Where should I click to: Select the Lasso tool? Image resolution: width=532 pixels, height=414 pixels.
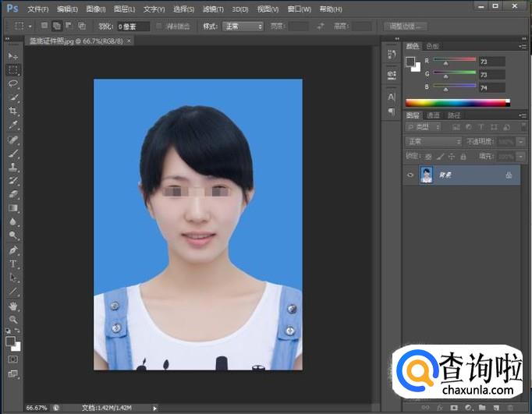(13, 83)
